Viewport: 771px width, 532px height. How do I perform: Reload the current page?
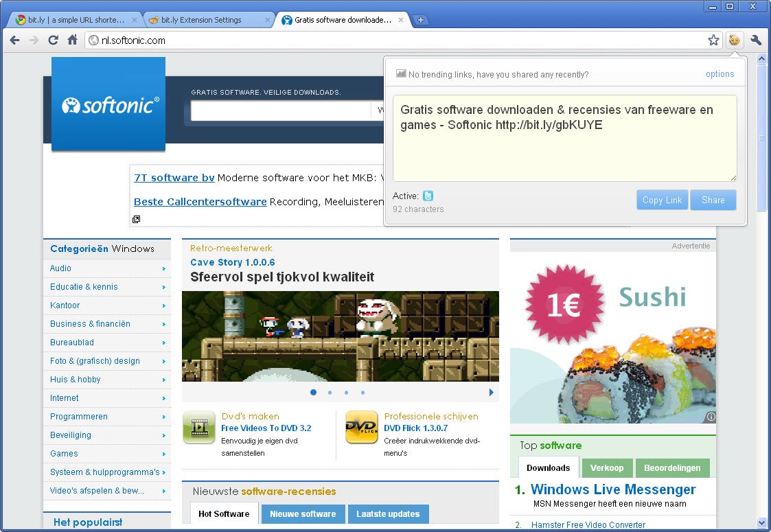[53, 41]
